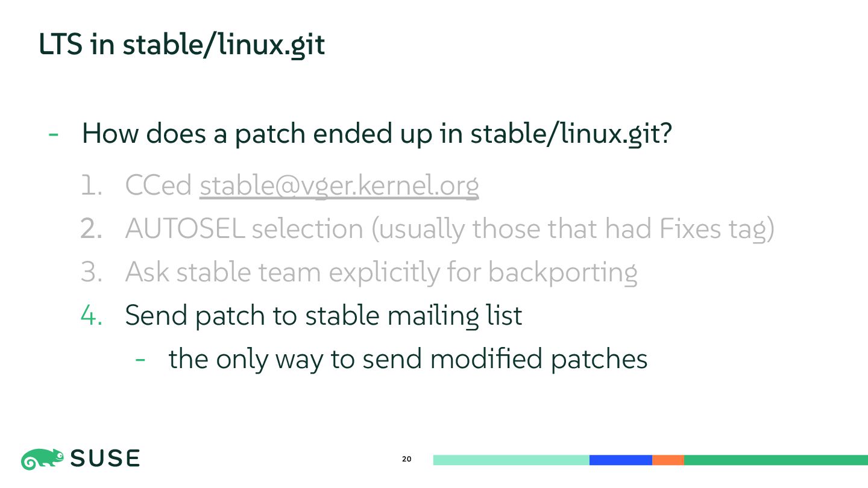Click list item 1 CCed text
This screenshot has width=868, height=488.
[x=159, y=186]
